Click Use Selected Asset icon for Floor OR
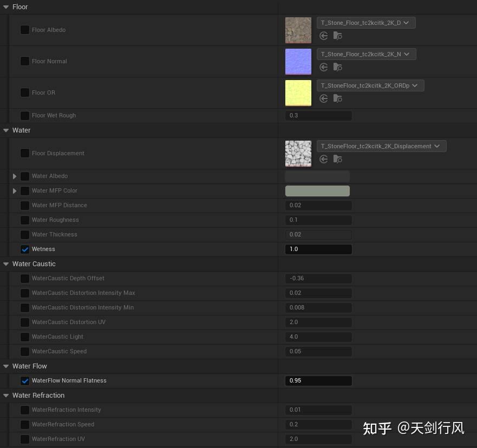The height and width of the screenshot is (448, 477). click(323, 98)
